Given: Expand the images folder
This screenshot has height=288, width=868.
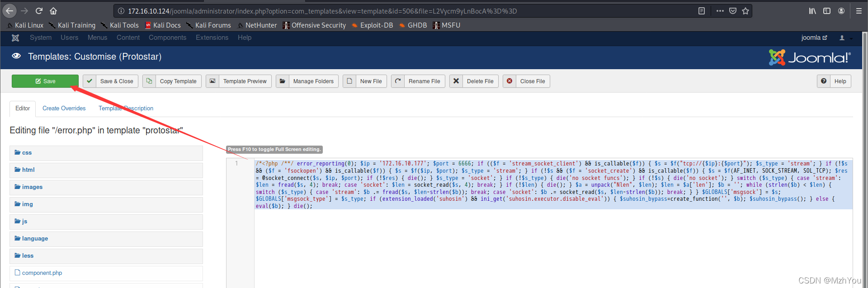Looking at the screenshot, I should pos(106,187).
